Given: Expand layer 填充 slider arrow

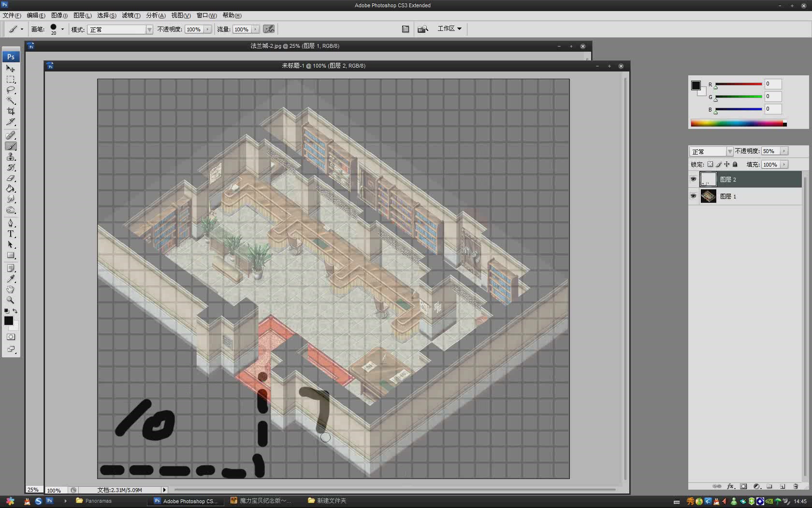Looking at the screenshot, I should 784,164.
